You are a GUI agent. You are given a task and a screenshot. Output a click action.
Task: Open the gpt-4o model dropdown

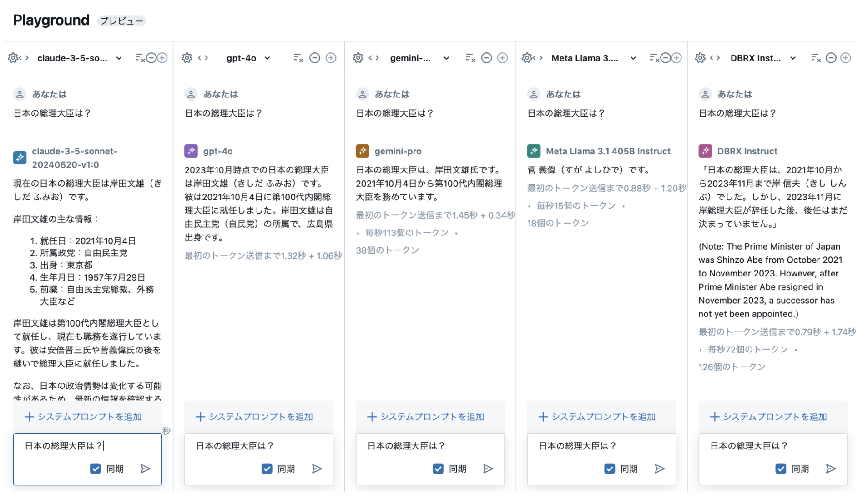click(x=248, y=58)
